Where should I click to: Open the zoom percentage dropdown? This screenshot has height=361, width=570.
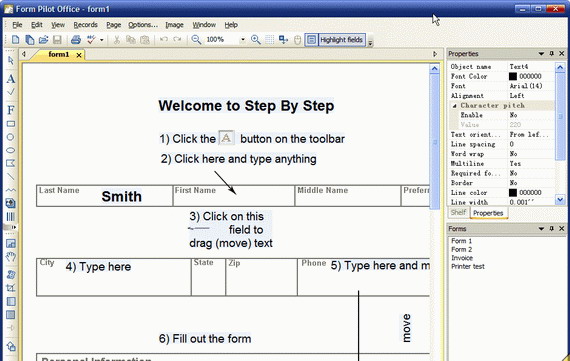point(242,40)
